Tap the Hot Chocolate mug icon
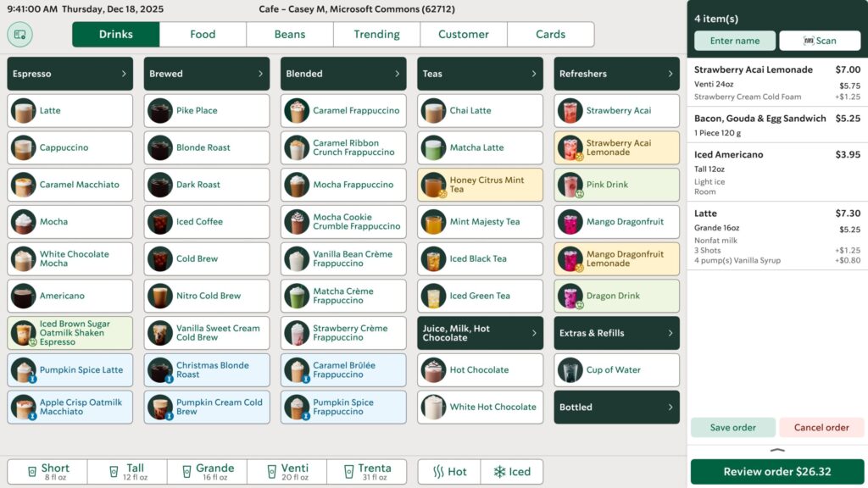 point(433,370)
